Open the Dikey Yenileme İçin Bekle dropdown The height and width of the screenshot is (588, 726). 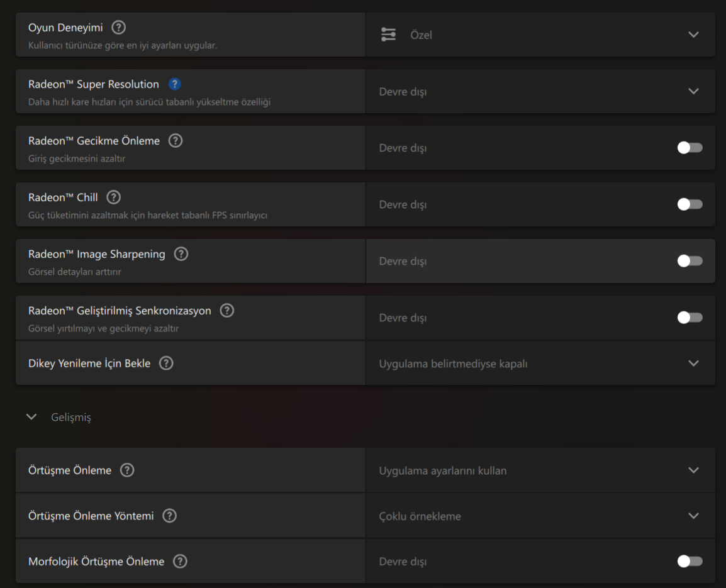coord(540,363)
